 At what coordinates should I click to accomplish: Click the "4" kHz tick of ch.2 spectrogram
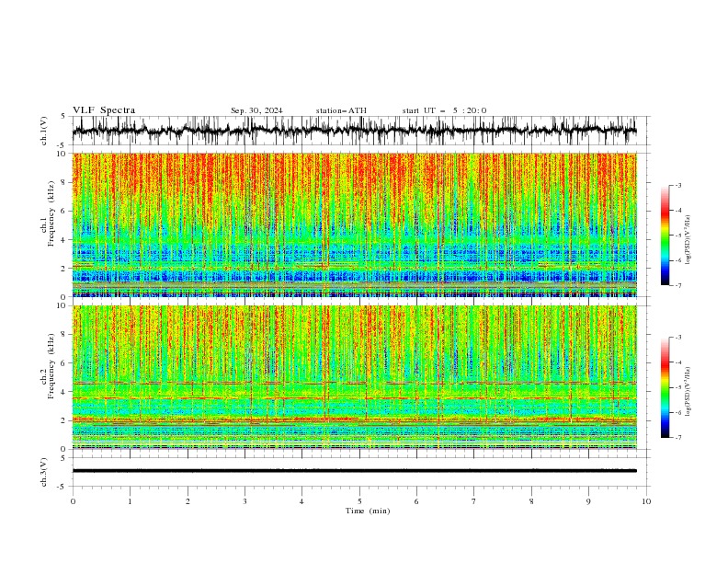point(64,392)
